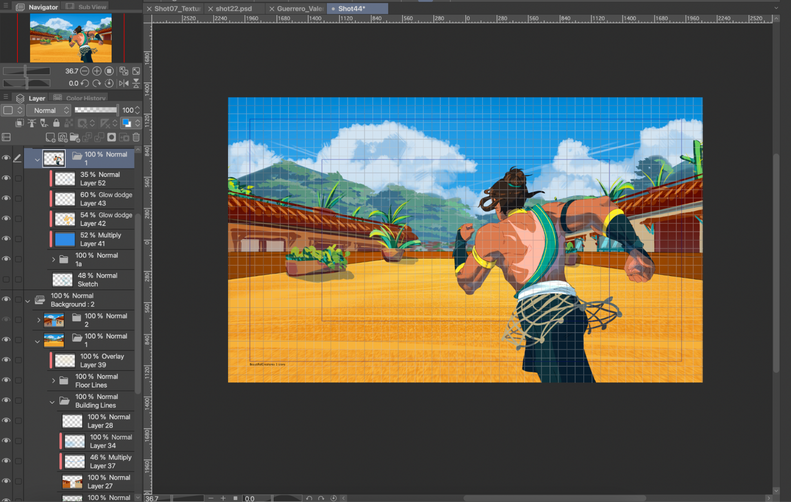Toggle Lock Transparent Pixels icon
Viewport: 791px width, 502px height.
pyautogui.click(x=68, y=123)
